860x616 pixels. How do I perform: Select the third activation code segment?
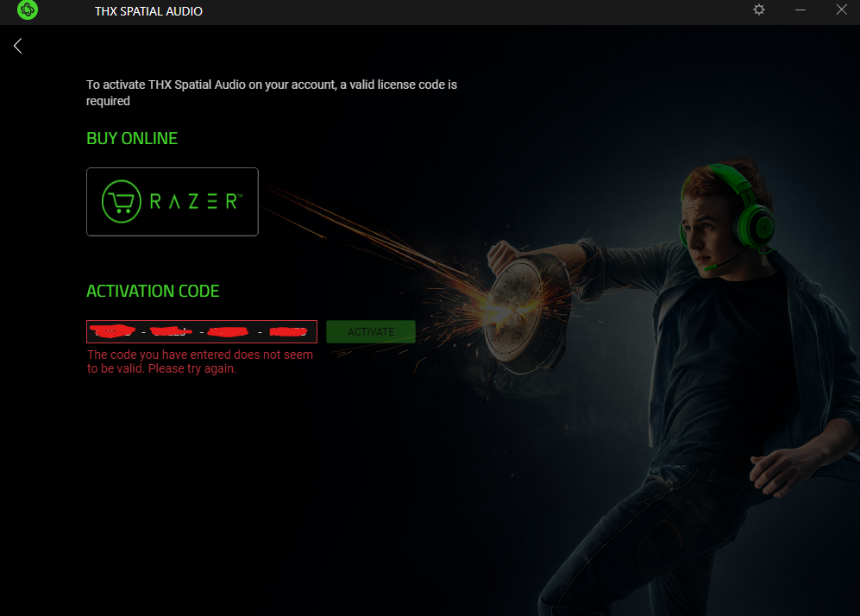pos(229,332)
